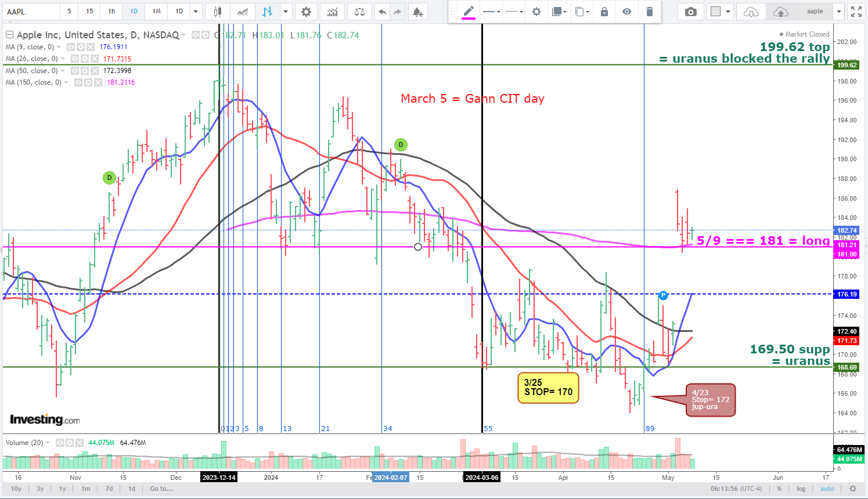Image resolution: width=868 pixels, height=499 pixels.
Task: Take a chart snapshot with the camera icon
Action: coord(690,12)
